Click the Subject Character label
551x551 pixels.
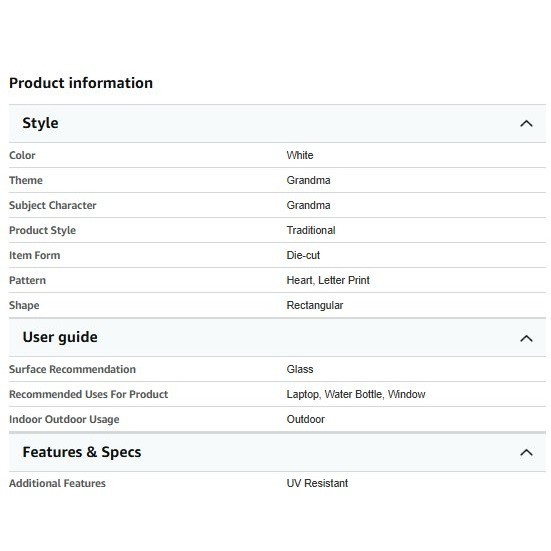pos(53,205)
